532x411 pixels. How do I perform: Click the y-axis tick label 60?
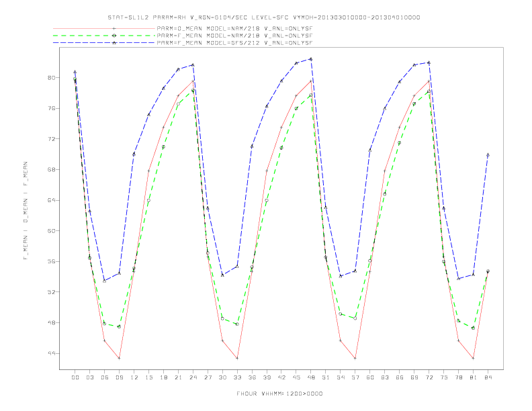point(50,230)
